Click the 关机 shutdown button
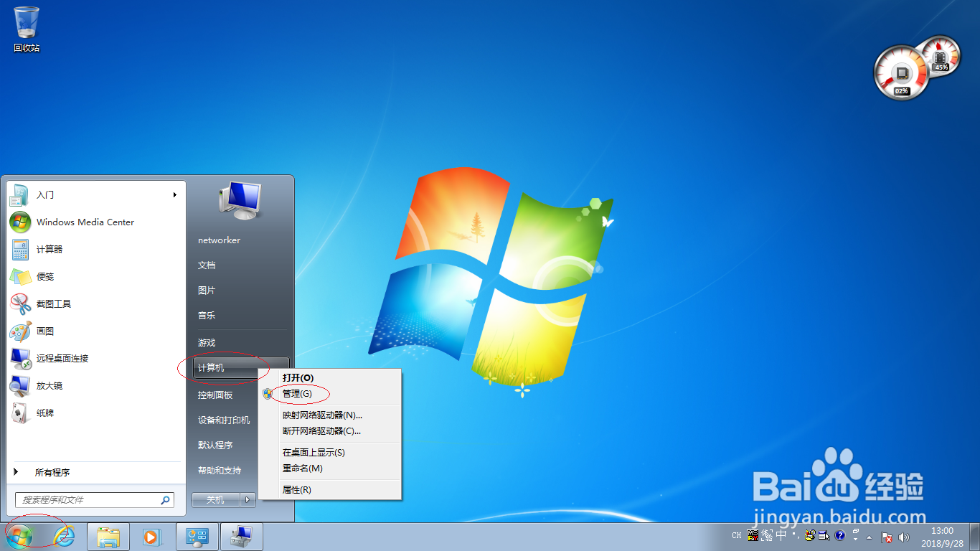Screen dimensions: 980x551 point(216,499)
